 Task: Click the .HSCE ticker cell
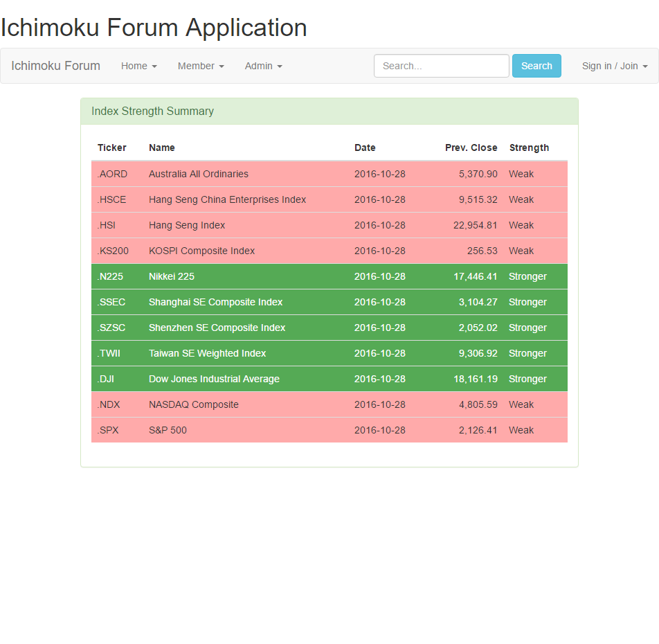tap(112, 199)
